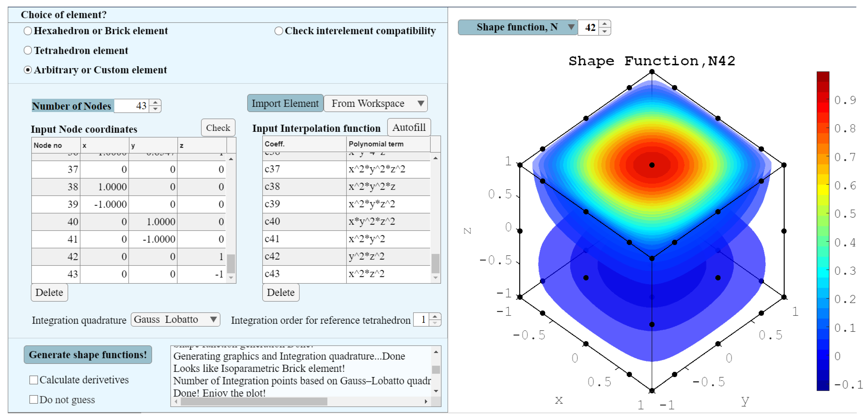This screenshot has width=868, height=419.
Task: Click the Import Element button
Action: coord(285,104)
